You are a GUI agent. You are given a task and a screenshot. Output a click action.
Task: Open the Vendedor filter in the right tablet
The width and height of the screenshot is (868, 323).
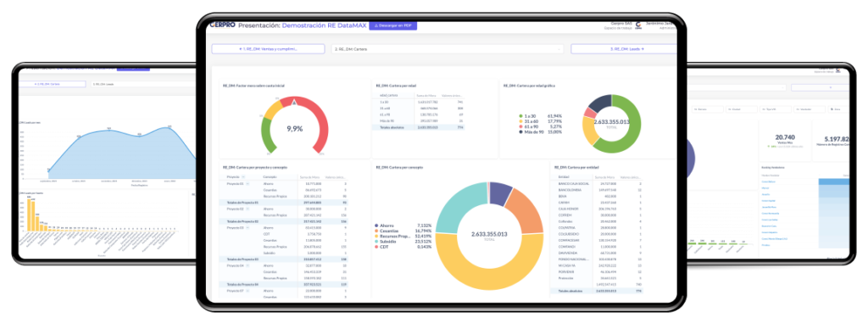pos(810,109)
